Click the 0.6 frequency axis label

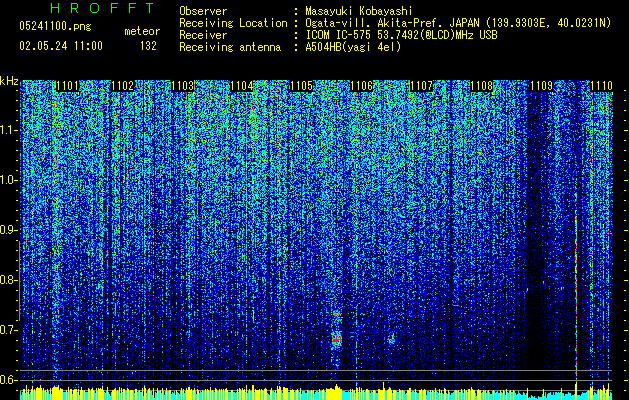click(x=8, y=380)
